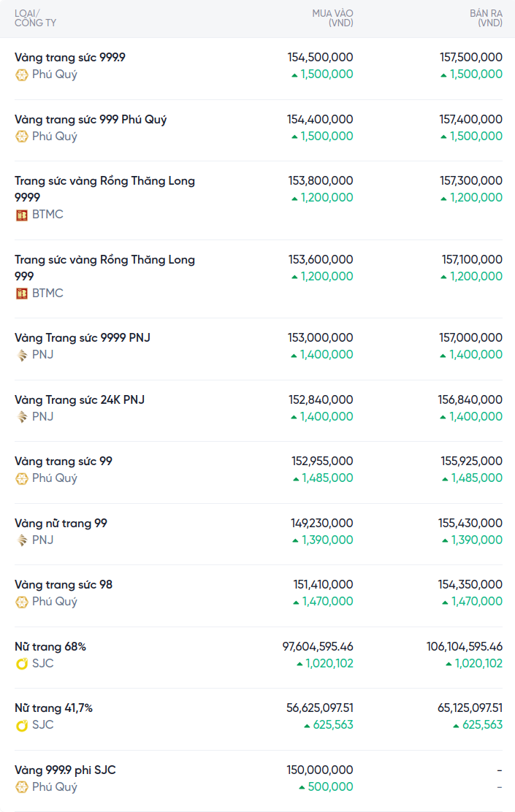Click Phú Quý logo under Vàng 999.9 phi SJC
Image resolution: width=515 pixels, height=812 pixels.
[x=22, y=787]
